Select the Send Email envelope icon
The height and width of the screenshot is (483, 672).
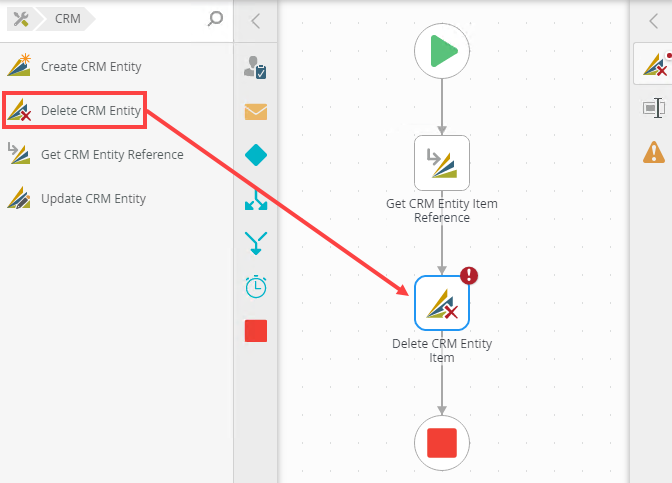pyautogui.click(x=256, y=111)
